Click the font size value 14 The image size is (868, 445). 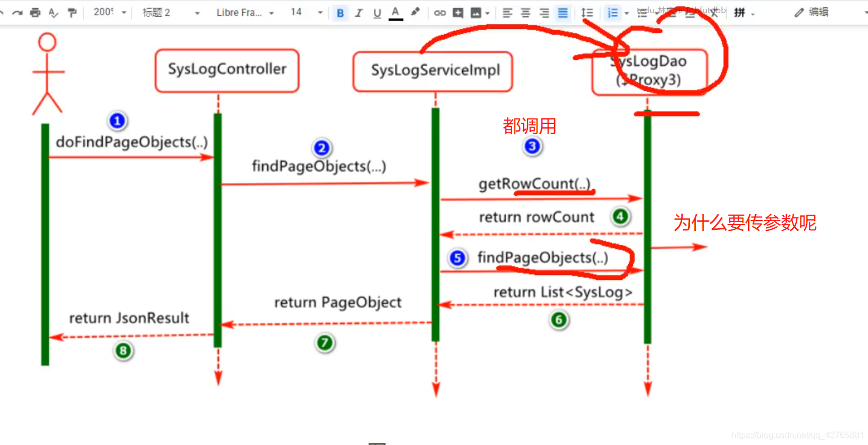pos(296,12)
